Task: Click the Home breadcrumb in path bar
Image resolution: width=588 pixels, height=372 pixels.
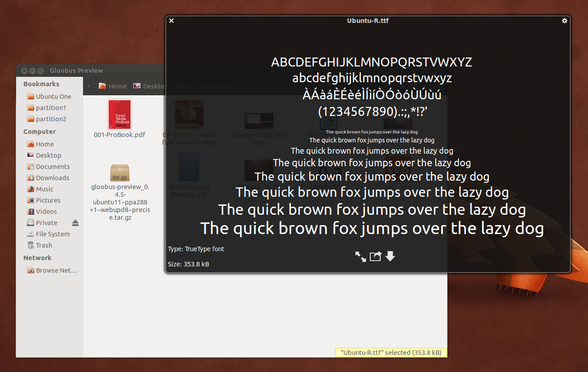Action: 113,86
